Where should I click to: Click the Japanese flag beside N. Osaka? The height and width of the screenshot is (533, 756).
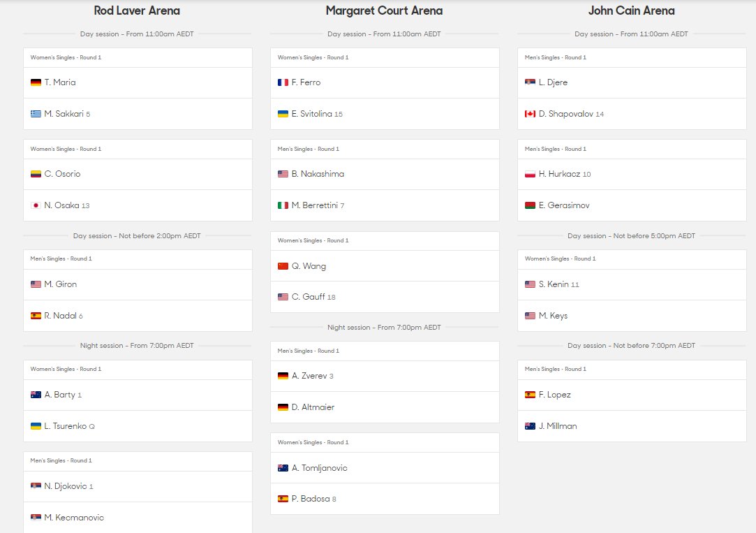point(36,205)
